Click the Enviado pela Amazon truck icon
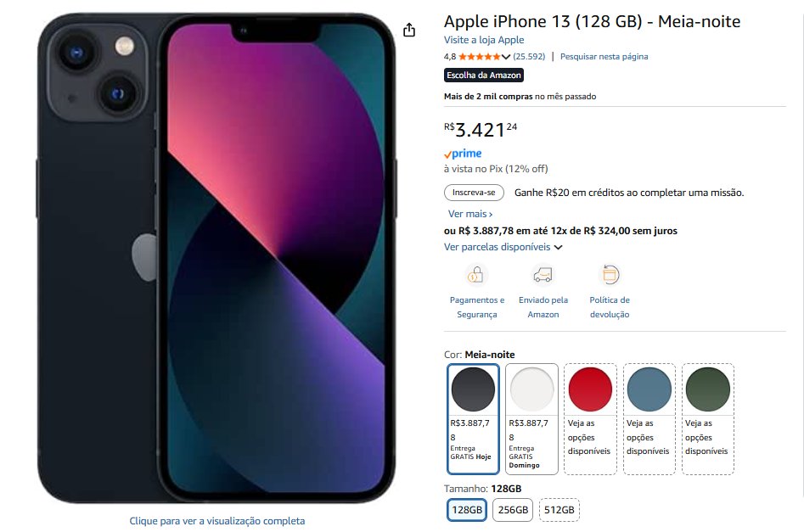The height and width of the screenshot is (532, 804). pyautogui.click(x=543, y=275)
